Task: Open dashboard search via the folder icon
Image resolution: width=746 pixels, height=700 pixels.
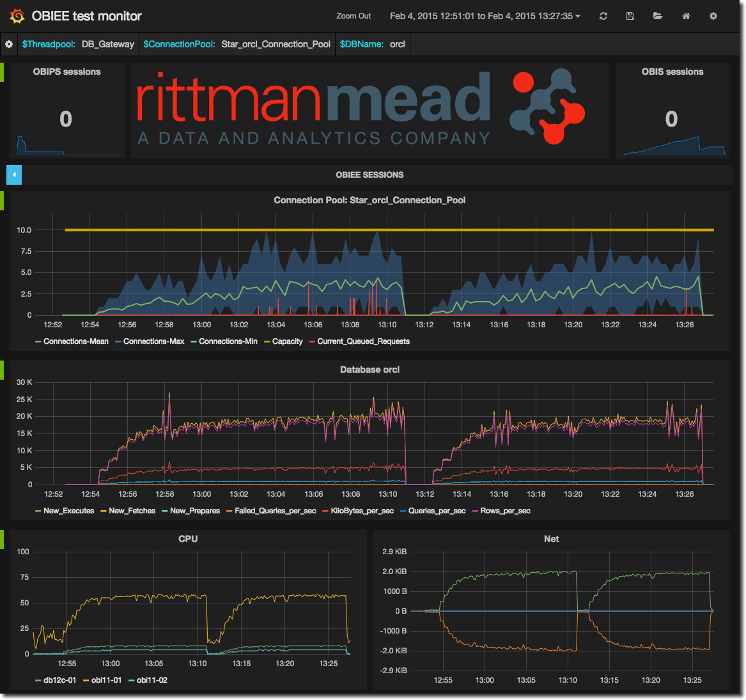Action: pos(658,16)
